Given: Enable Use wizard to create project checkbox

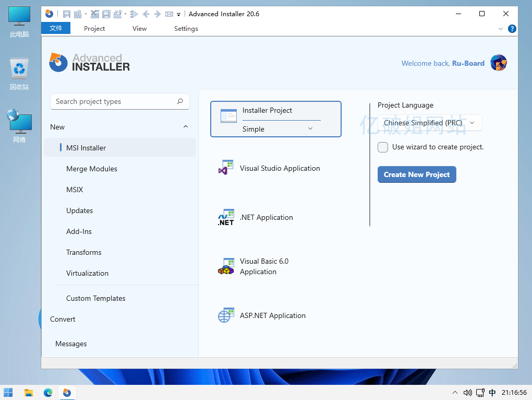Looking at the screenshot, I should click(x=383, y=147).
